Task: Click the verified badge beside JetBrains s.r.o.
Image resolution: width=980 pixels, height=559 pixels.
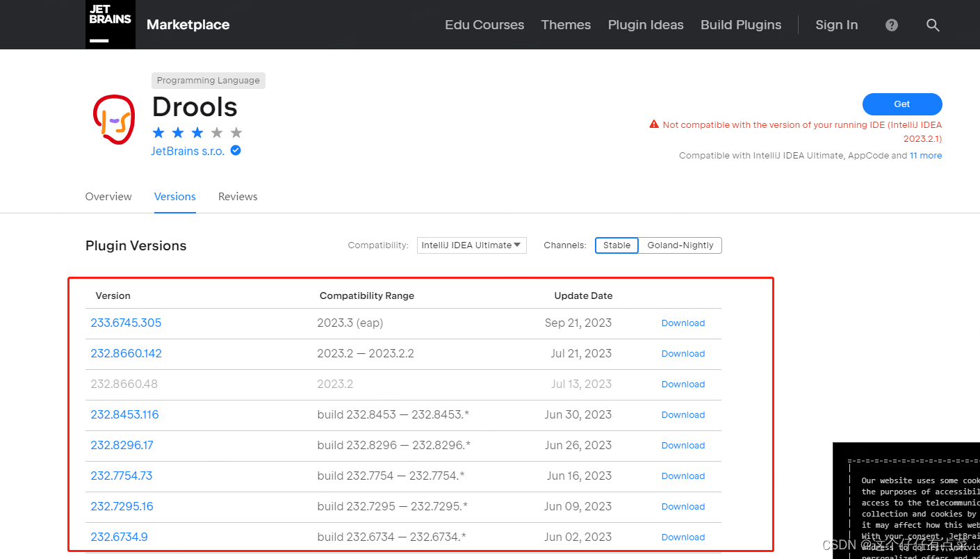Action: click(x=235, y=150)
